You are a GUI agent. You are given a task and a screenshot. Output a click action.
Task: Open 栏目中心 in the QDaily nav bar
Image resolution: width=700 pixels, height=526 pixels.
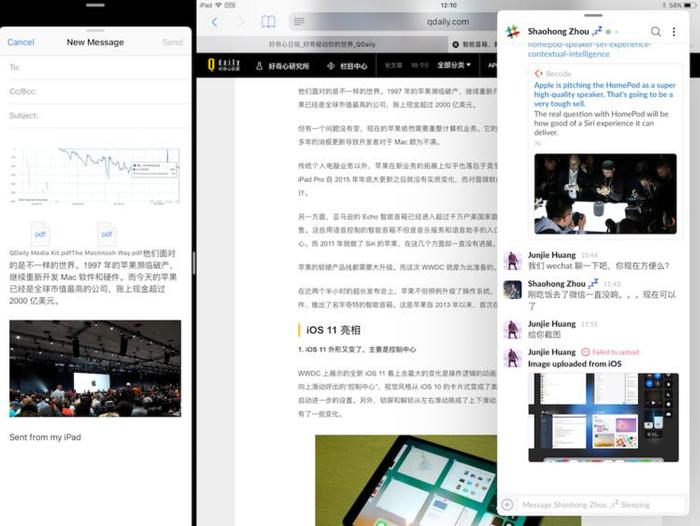[x=354, y=66]
